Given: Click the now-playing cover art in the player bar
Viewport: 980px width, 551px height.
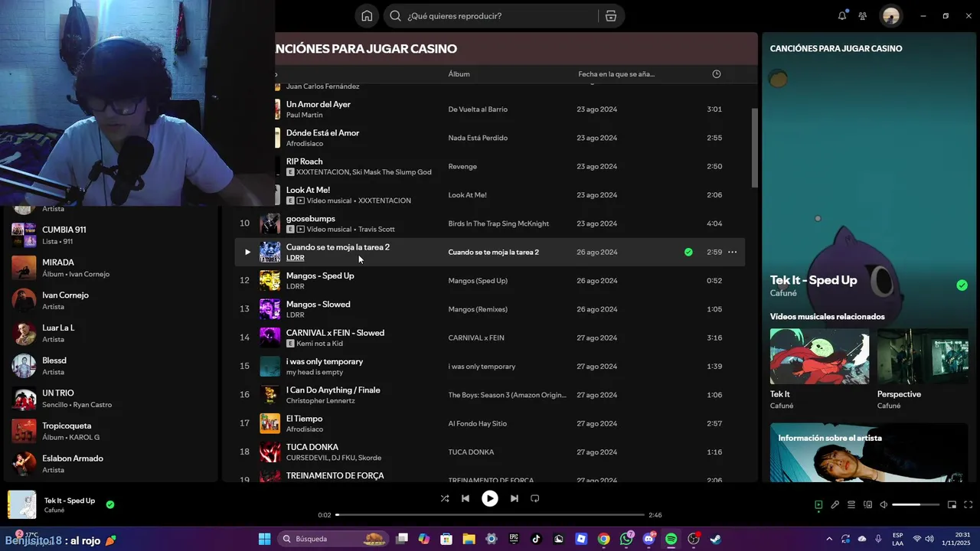Looking at the screenshot, I should (x=22, y=505).
